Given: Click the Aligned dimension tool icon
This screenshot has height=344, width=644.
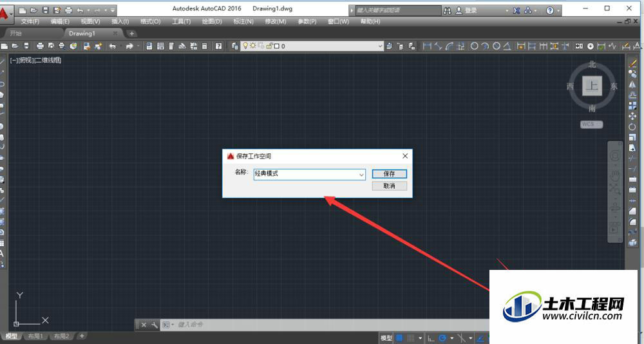Looking at the screenshot, I should click(438, 46).
